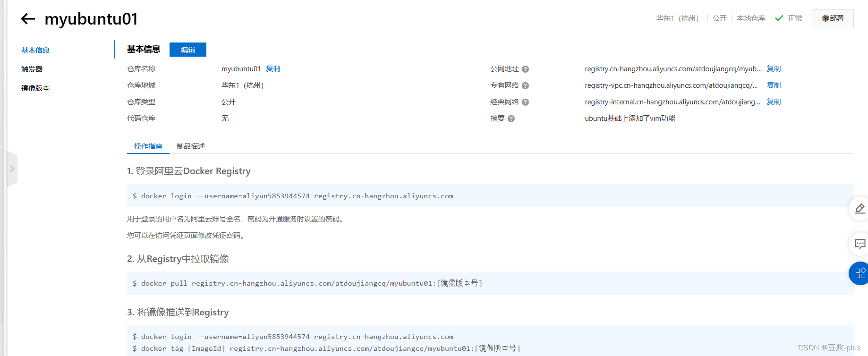Click the green 正常 status checkmark
The width and height of the screenshot is (868, 356).
point(779,18)
